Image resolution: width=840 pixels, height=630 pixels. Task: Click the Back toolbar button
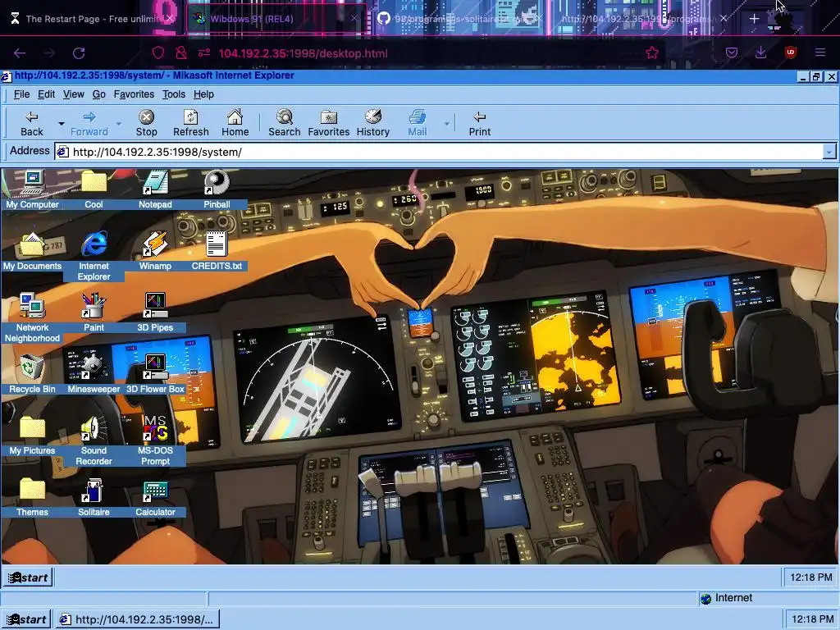click(x=32, y=124)
